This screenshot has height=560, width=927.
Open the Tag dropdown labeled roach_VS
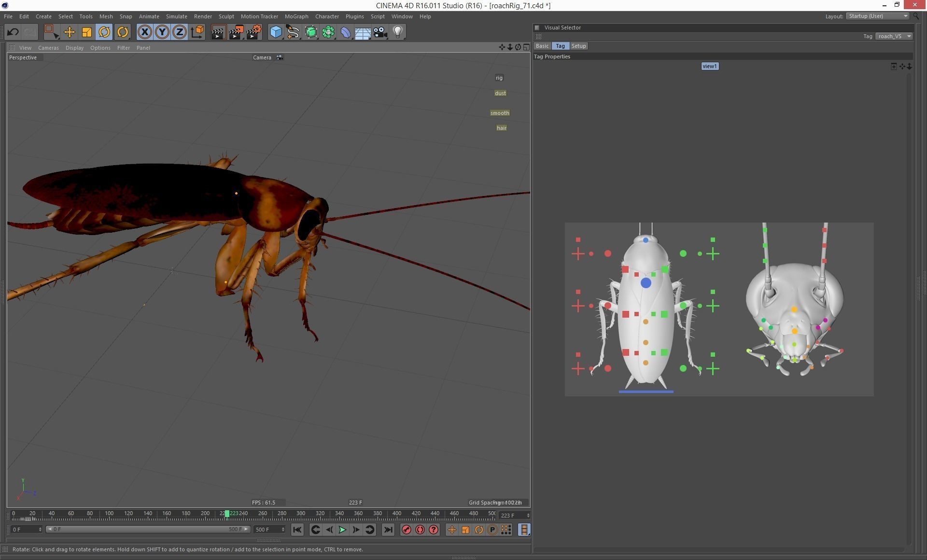pos(894,36)
